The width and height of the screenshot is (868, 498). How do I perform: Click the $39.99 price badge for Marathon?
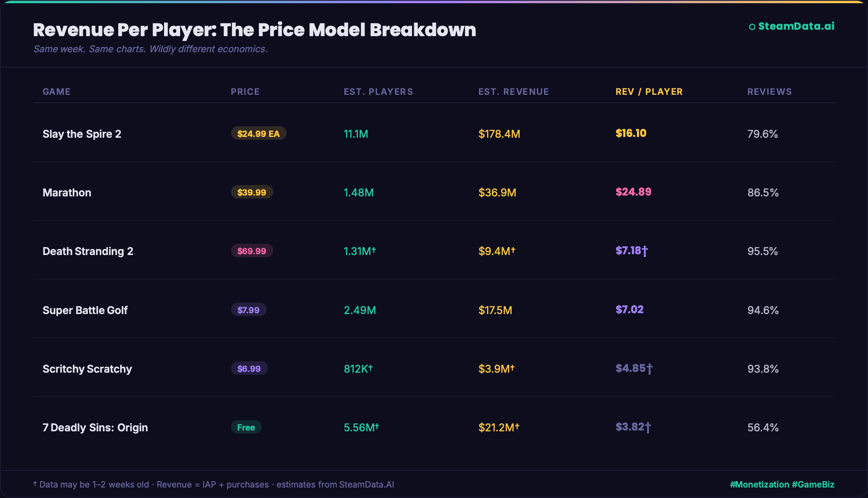(252, 192)
